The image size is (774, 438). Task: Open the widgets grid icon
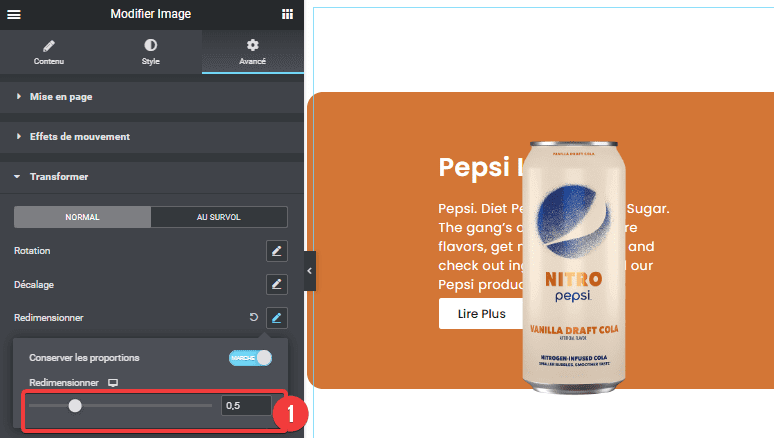pyautogui.click(x=287, y=14)
